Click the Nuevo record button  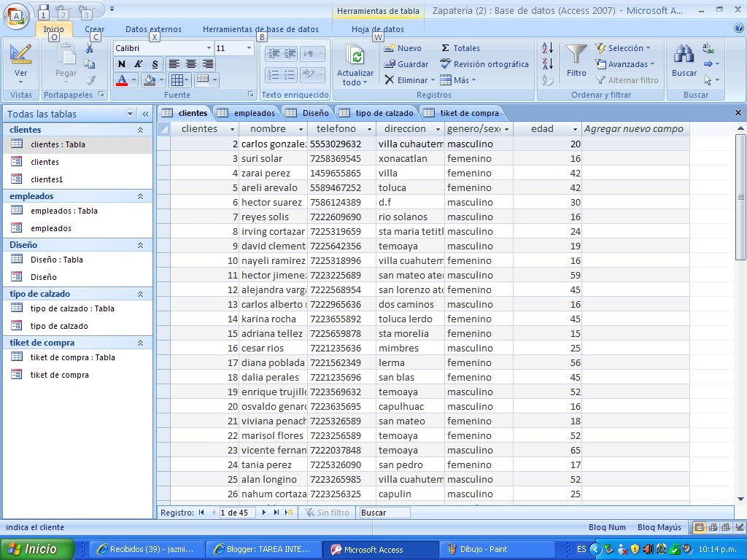click(x=403, y=48)
